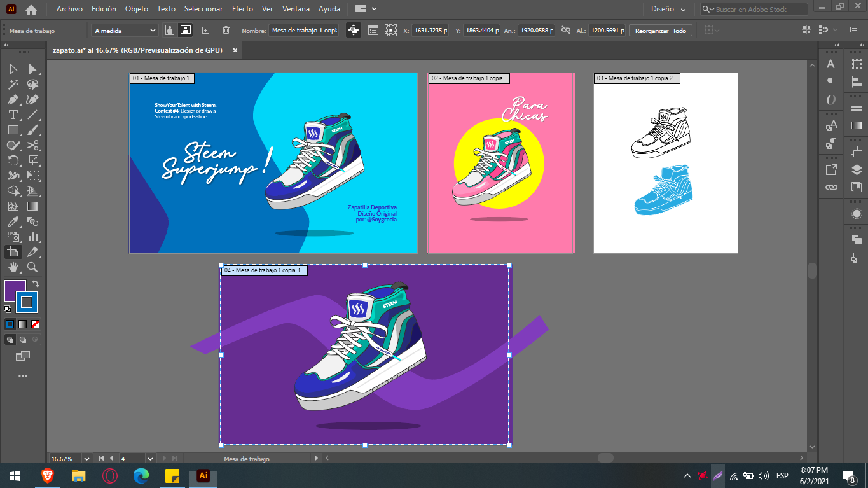Pick the Lasso tool
The height and width of the screenshot is (488, 868).
tap(32, 84)
